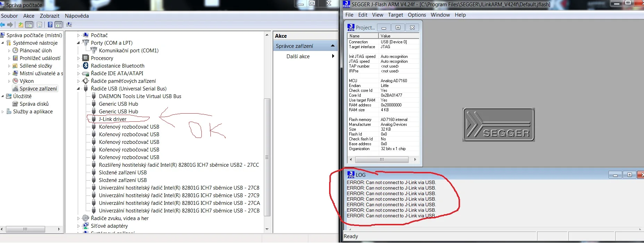Select the J-Link driver device
Screen dimensions: 644x244
[112, 119]
